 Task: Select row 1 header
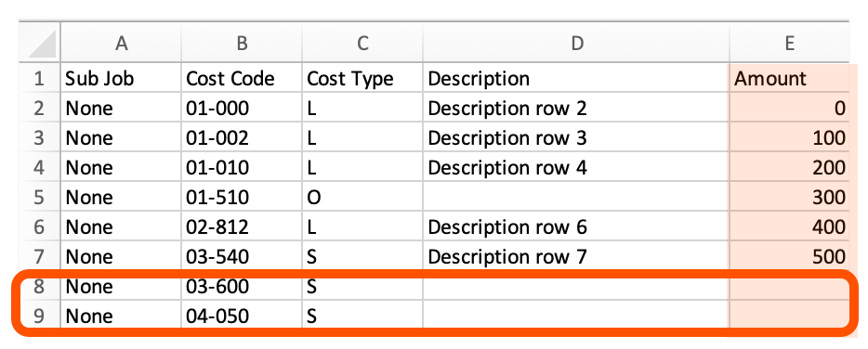40,78
